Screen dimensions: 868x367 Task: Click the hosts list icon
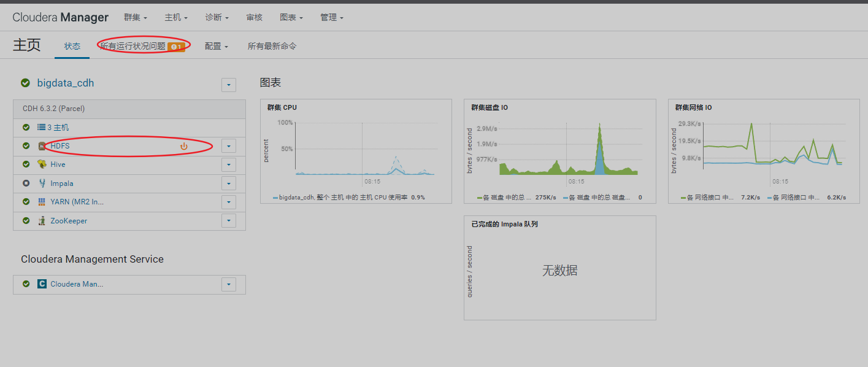point(42,128)
